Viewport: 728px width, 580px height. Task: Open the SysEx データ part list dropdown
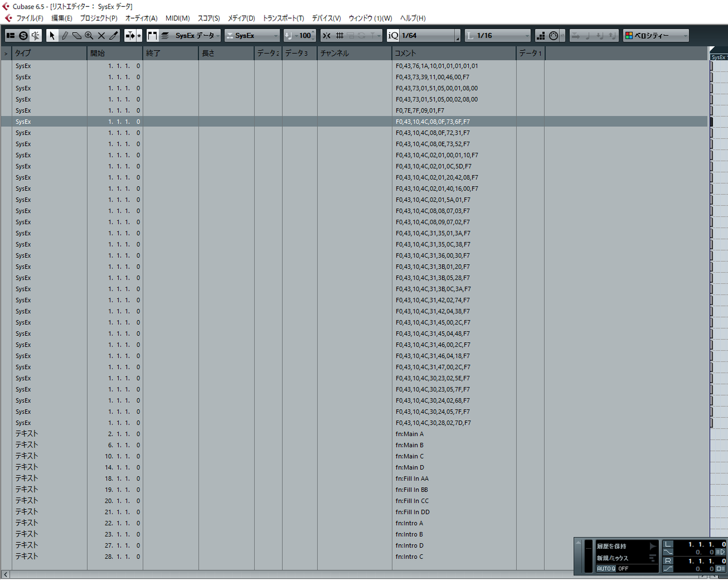pyautogui.click(x=196, y=35)
